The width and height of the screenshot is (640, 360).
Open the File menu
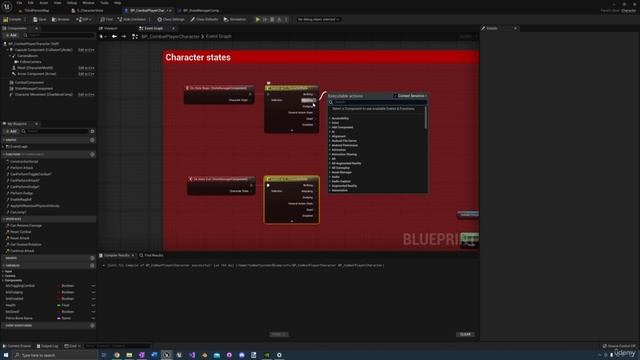coord(19,3)
